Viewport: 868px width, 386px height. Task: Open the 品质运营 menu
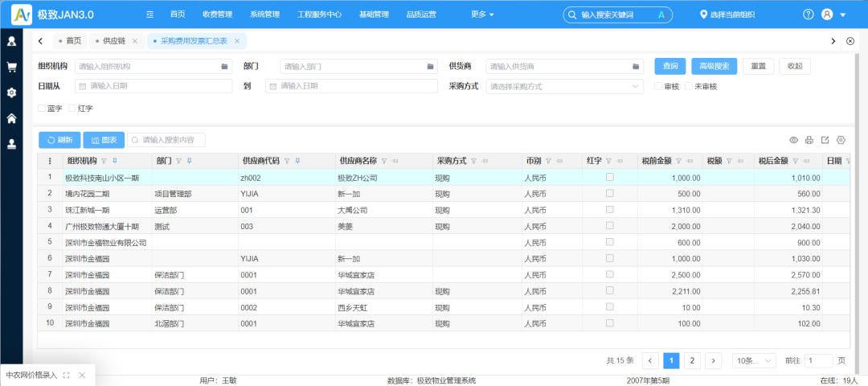[x=421, y=14]
